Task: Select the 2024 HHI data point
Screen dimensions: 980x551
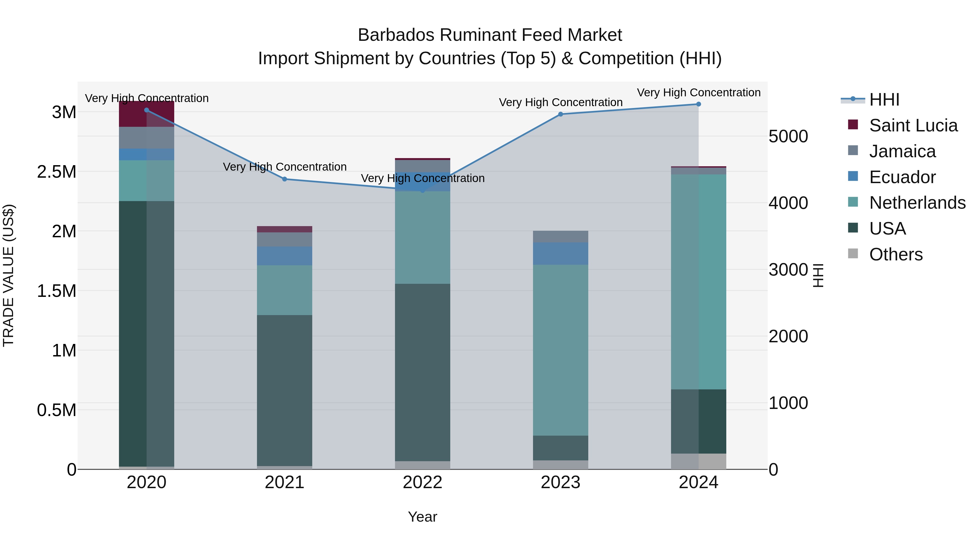Action: pos(699,104)
